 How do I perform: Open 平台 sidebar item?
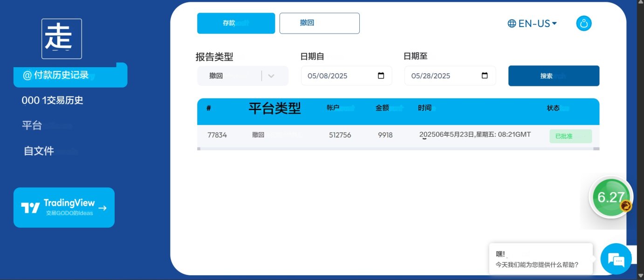click(x=32, y=126)
